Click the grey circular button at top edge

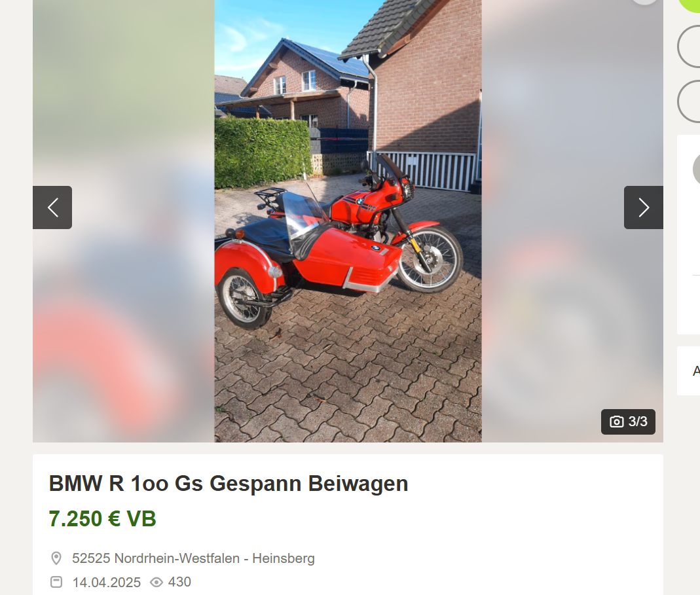644,2
